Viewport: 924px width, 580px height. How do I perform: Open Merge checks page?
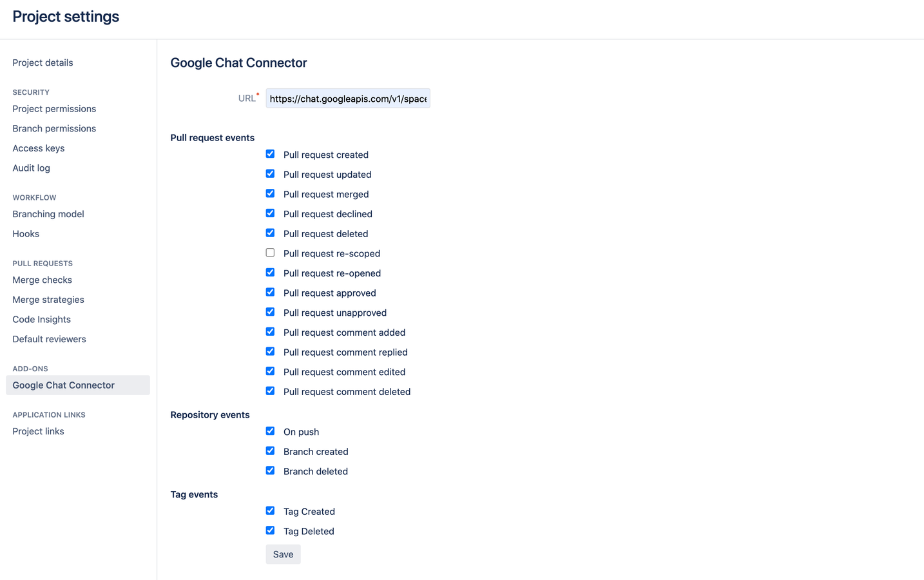[42, 280]
